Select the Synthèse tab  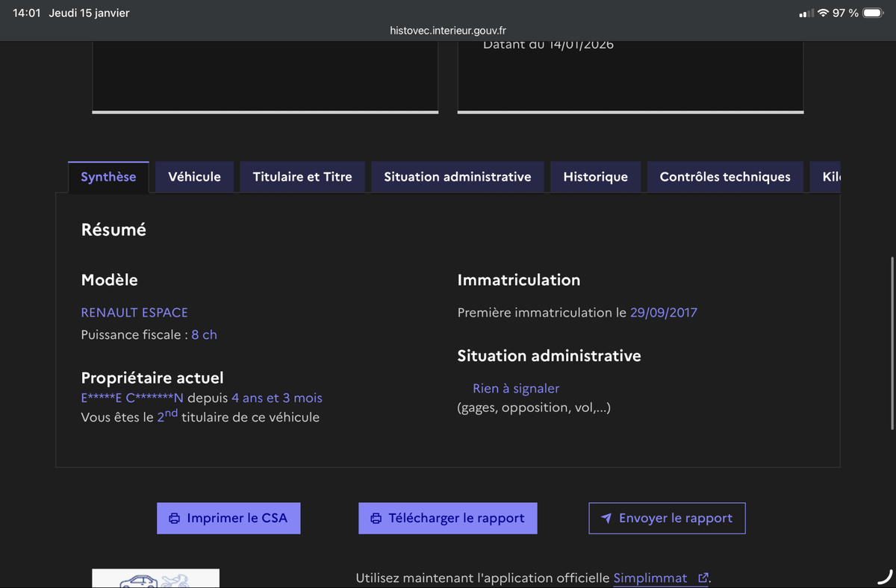tap(108, 177)
